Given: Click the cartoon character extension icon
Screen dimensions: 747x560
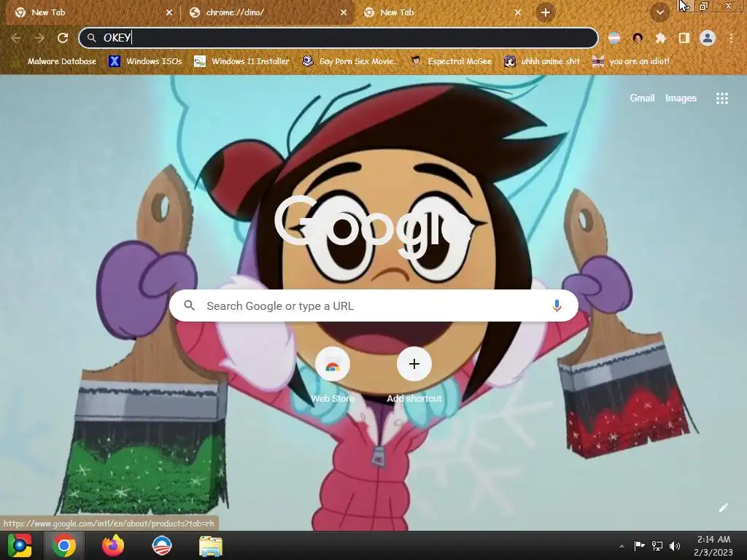Looking at the screenshot, I should tap(638, 38).
